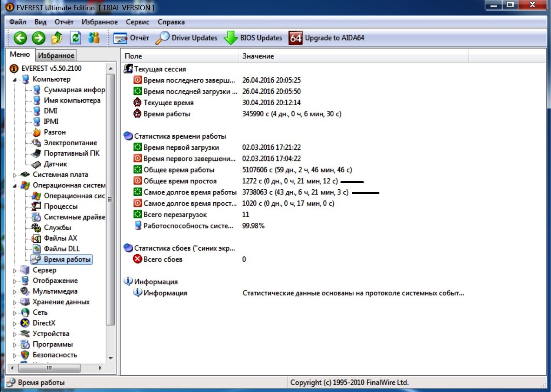
Task: Click the Refresh toolbar icon
Action: tap(75, 38)
